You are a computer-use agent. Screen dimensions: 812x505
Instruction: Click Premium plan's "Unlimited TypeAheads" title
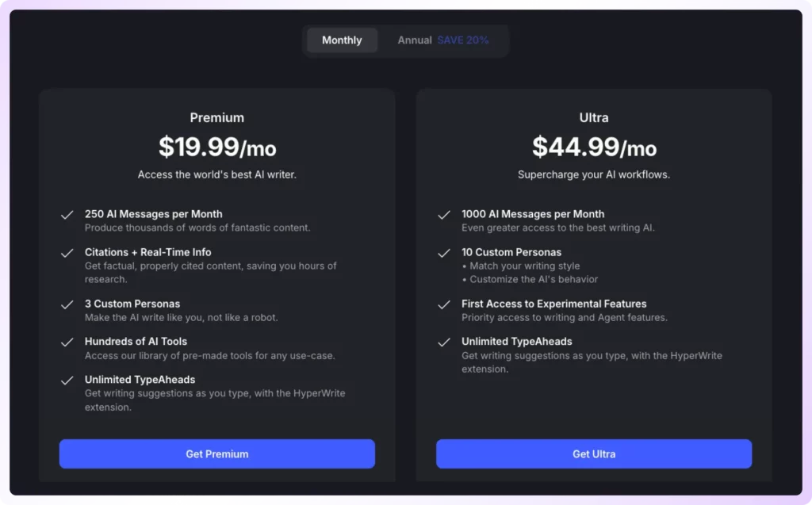140,380
